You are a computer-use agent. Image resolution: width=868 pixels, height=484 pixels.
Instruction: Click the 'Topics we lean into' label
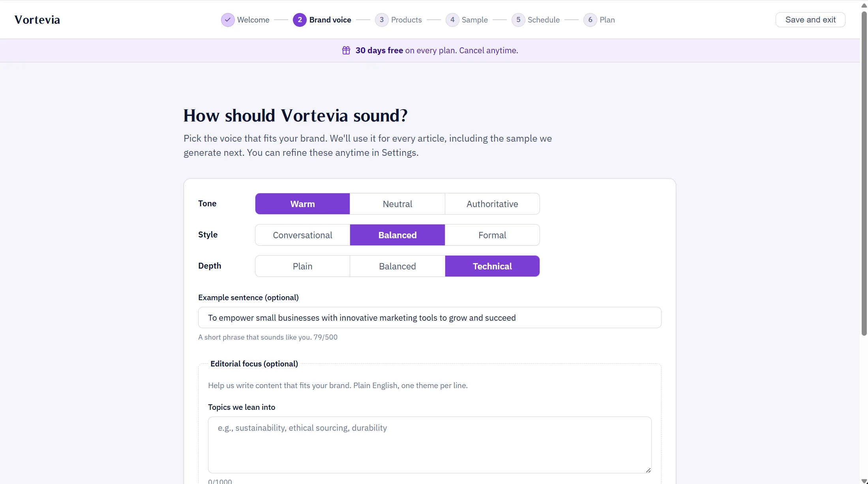242,407
